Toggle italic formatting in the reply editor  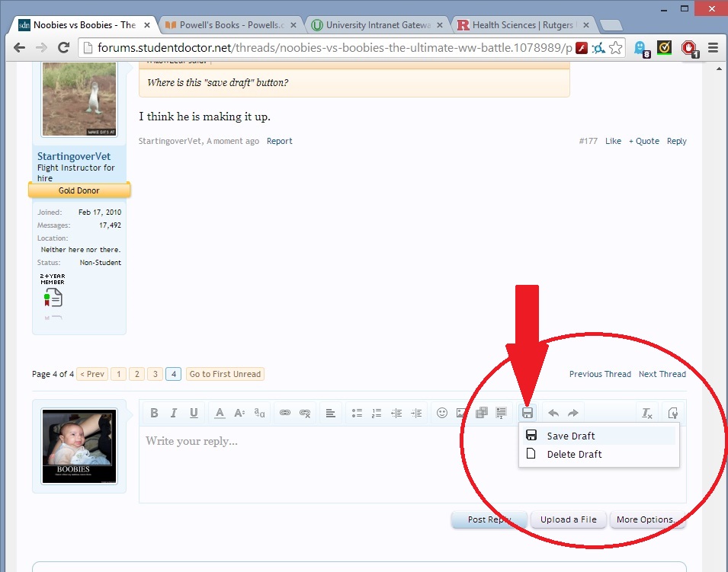click(174, 413)
